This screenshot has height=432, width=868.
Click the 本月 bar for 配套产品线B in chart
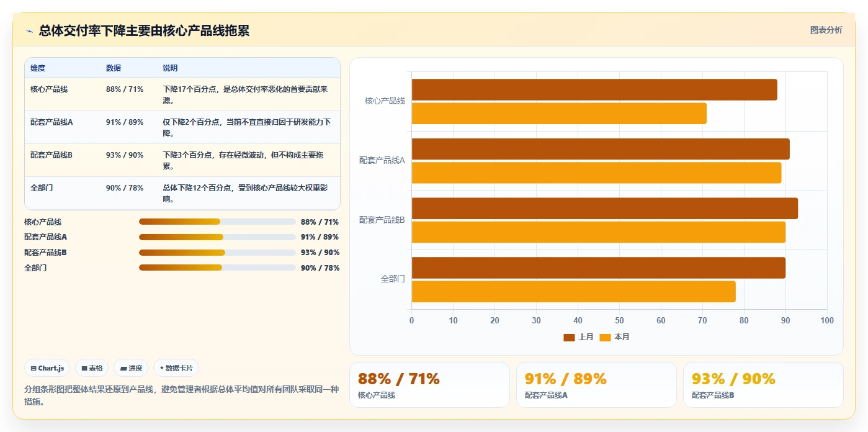[599, 232]
